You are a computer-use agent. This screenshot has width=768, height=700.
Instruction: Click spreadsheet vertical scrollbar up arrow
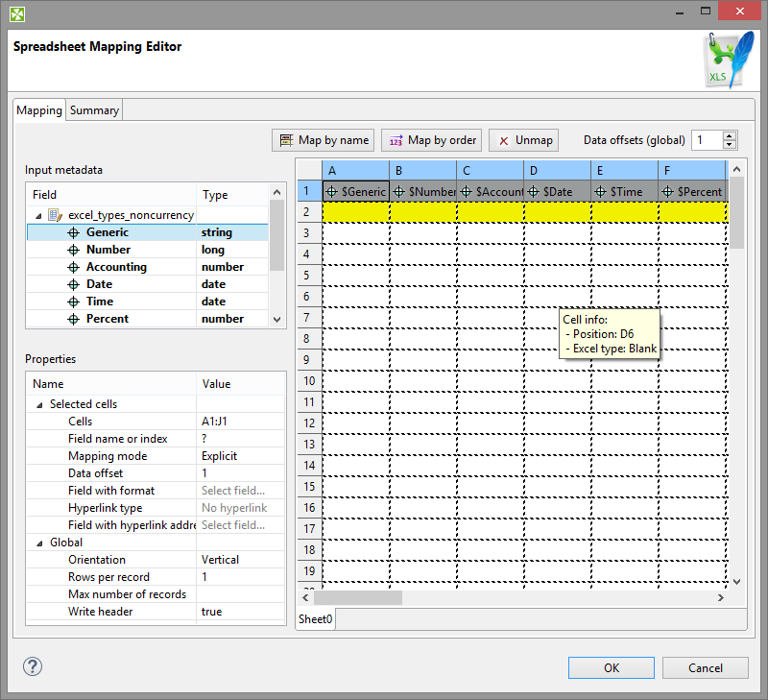point(736,169)
